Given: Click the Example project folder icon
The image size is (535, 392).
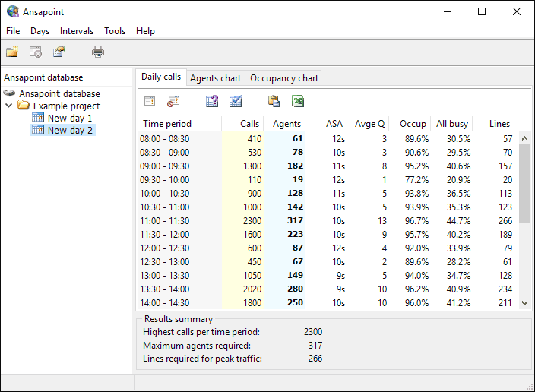Looking at the screenshot, I should pos(24,106).
